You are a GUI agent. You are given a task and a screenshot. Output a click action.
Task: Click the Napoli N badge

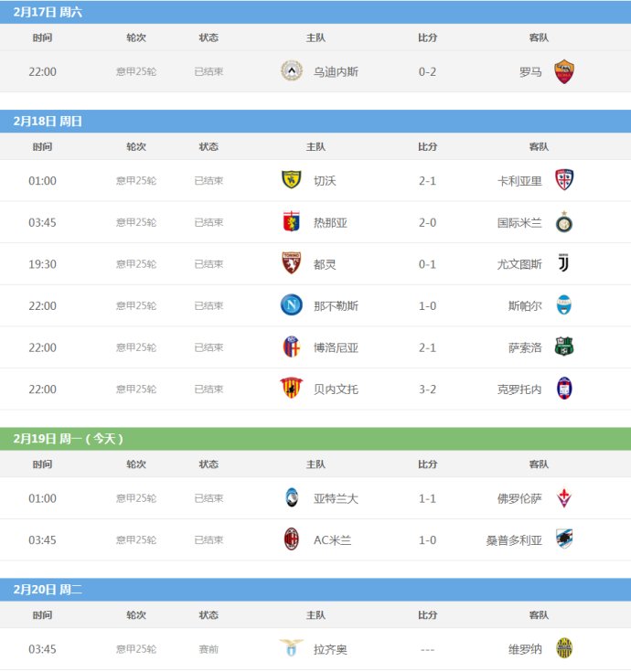click(292, 304)
